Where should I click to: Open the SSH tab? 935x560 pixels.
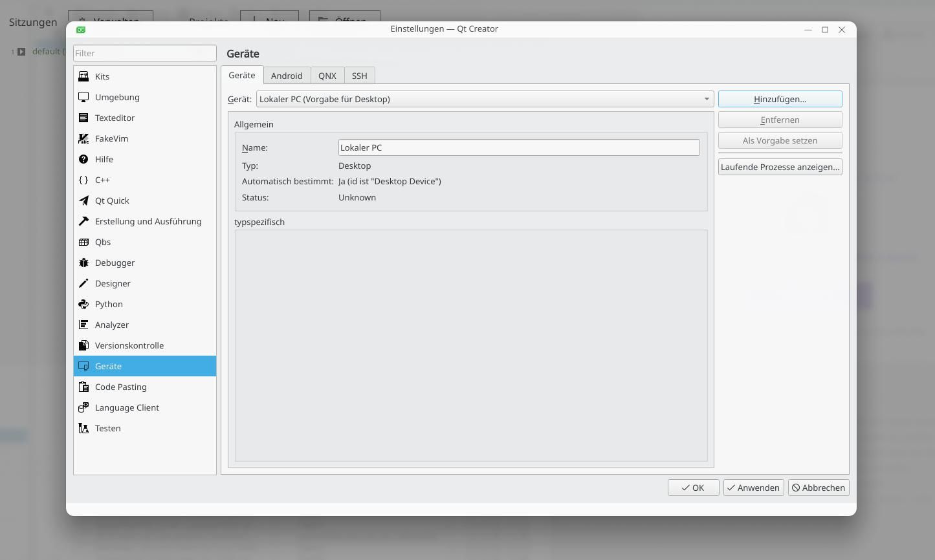[360, 76]
